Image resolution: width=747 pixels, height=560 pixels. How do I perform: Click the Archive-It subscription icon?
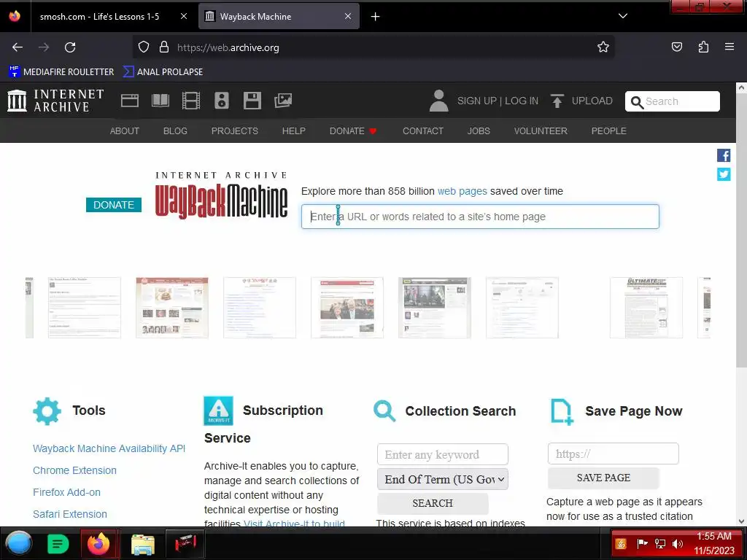(218, 411)
